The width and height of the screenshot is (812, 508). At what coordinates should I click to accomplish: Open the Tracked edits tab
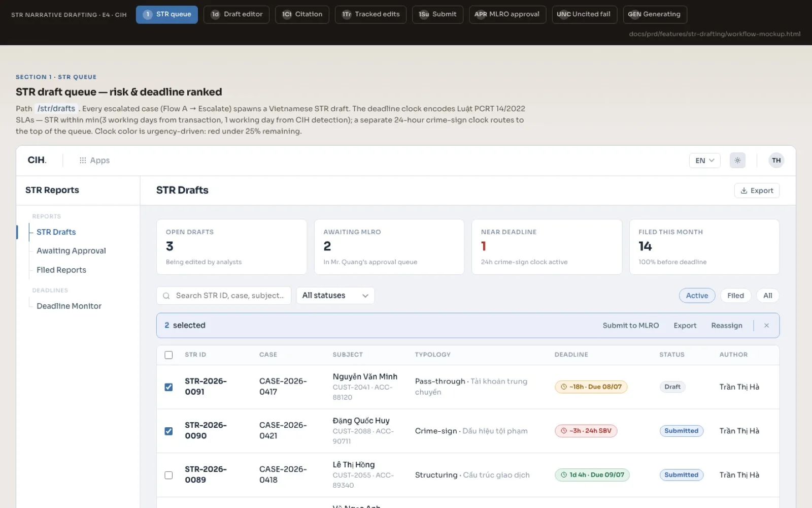(370, 14)
